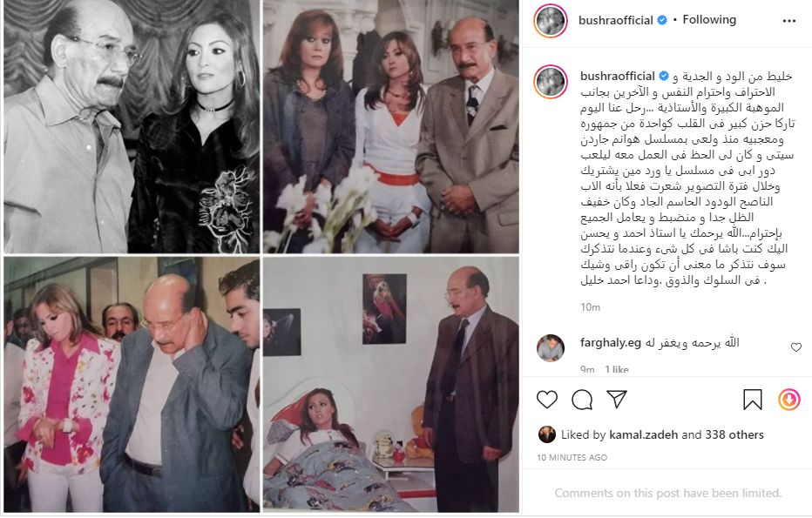This screenshot has width=812, height=518.
Task: Click the farghaly.eg profile picture
Action: 551,347
